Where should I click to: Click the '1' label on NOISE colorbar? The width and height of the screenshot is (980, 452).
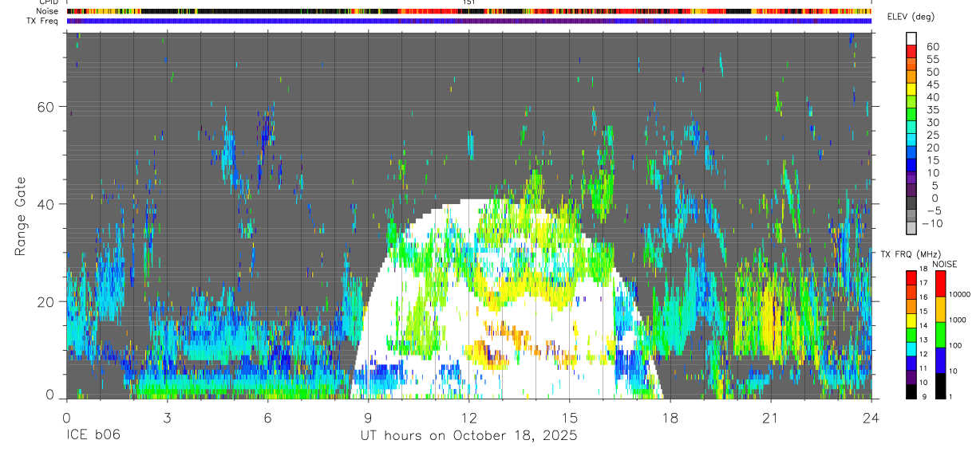tap(950, 397)
